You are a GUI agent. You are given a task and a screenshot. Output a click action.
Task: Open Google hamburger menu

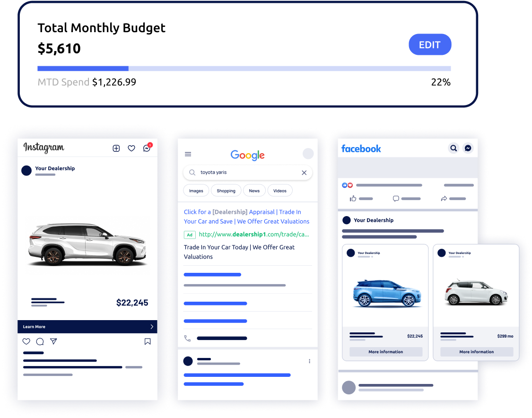(x=188, y=154)
